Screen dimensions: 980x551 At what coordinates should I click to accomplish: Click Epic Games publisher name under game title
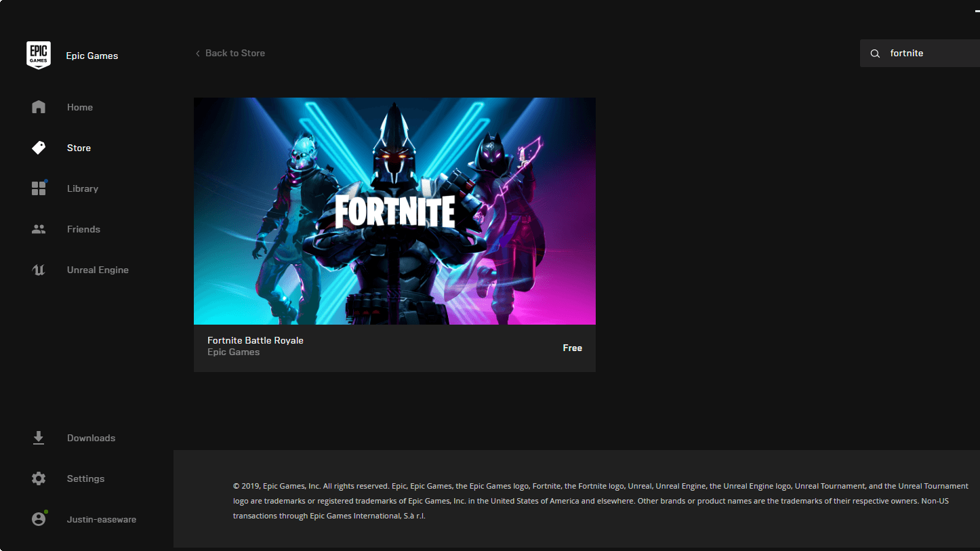coord(234,352)
